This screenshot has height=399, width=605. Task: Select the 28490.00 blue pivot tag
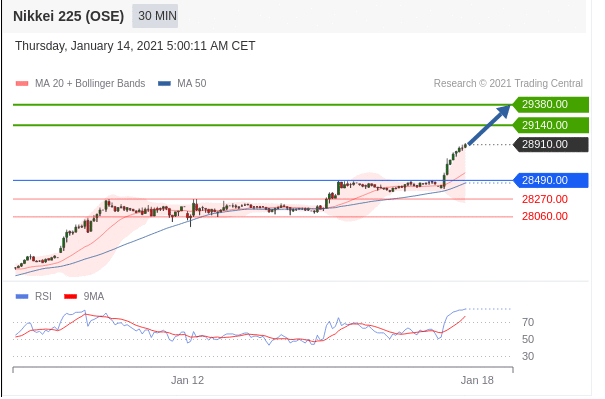pos(551,180)
